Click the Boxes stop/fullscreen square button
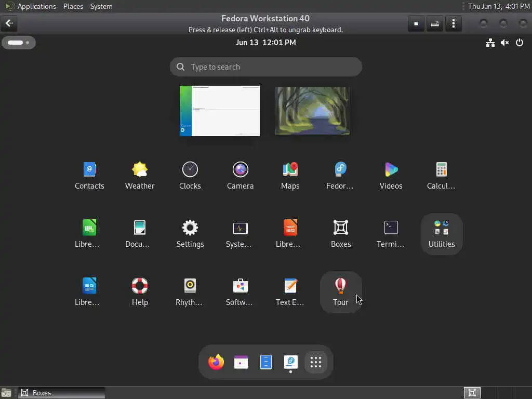Screen dimensions: 532x399 (416, 23)
